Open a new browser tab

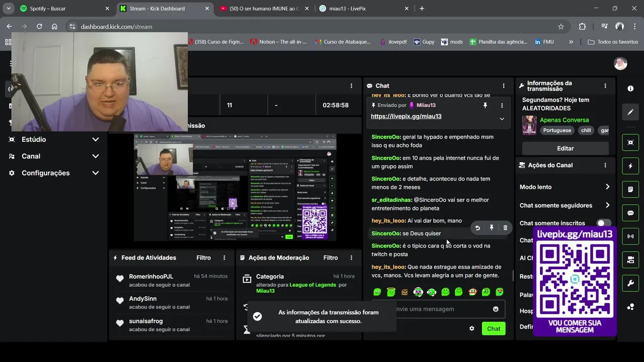tap(422, 9)
